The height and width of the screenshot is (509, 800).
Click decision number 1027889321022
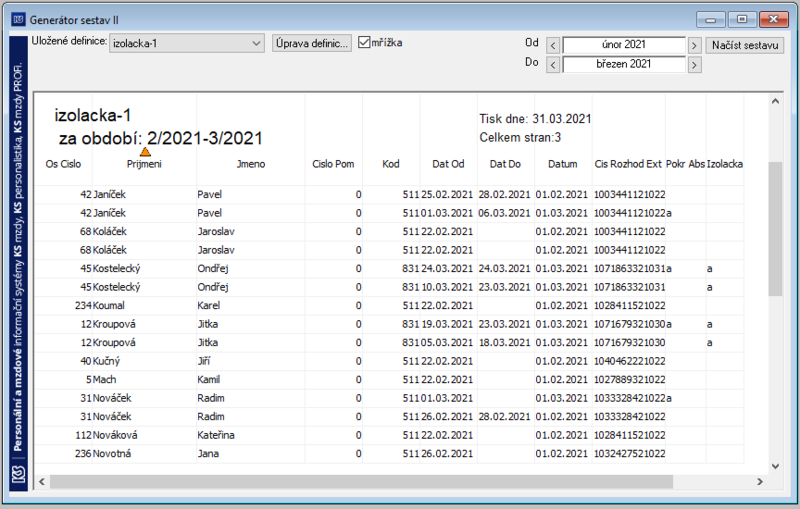click(630, 379)
